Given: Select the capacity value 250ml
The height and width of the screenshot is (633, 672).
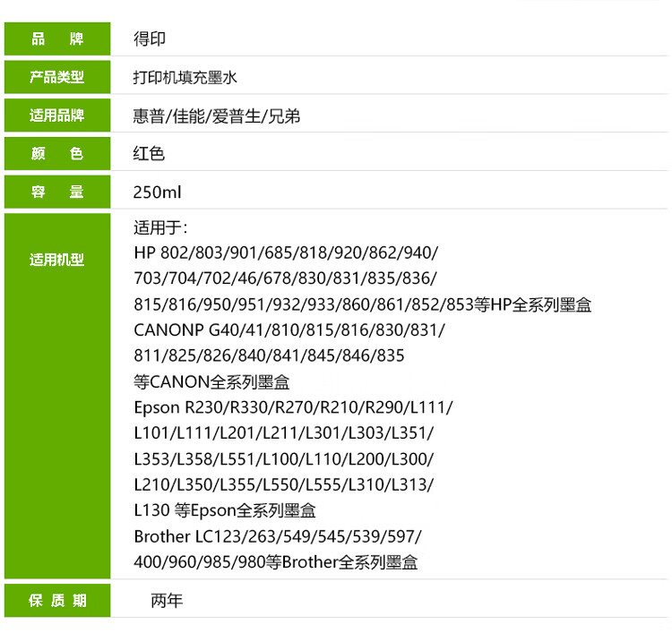Looking at the screenshot, I should 158,192.
